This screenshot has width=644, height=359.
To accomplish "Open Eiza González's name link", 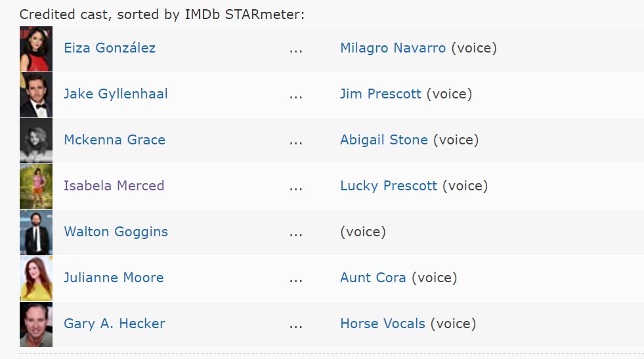I will (110, 48).
